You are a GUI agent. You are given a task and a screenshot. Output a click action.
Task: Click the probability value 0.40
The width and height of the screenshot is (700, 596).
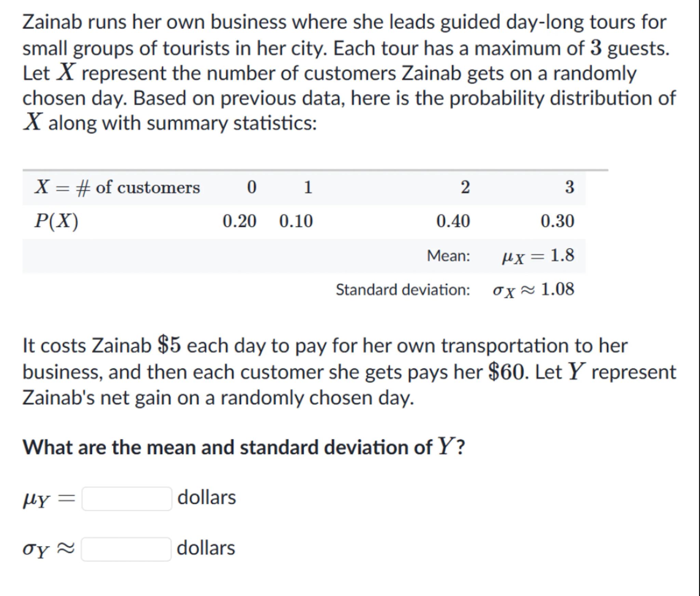[x=453, y=221]
